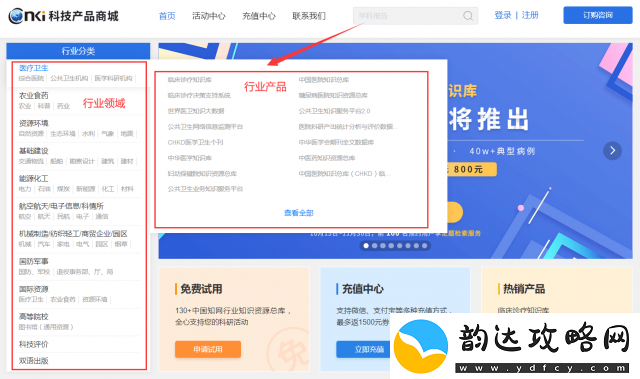
Task: Select the 农业食药 category heading
Action: [33, 95]
